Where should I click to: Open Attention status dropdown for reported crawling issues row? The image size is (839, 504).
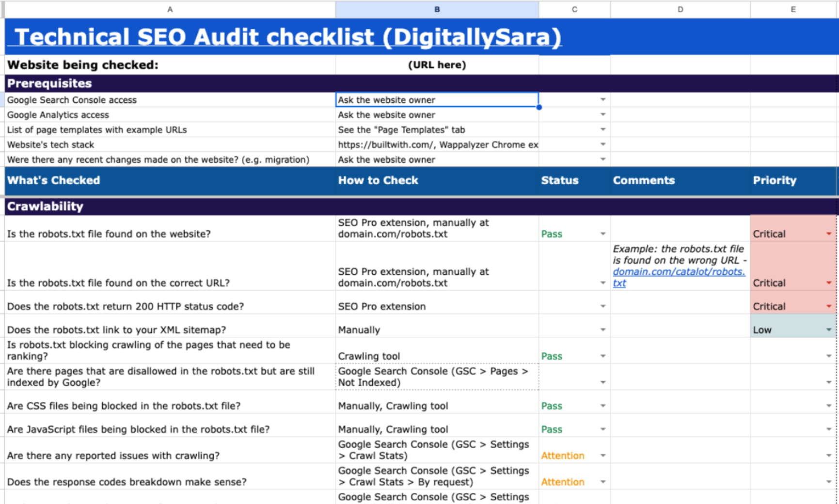[603, 456]
